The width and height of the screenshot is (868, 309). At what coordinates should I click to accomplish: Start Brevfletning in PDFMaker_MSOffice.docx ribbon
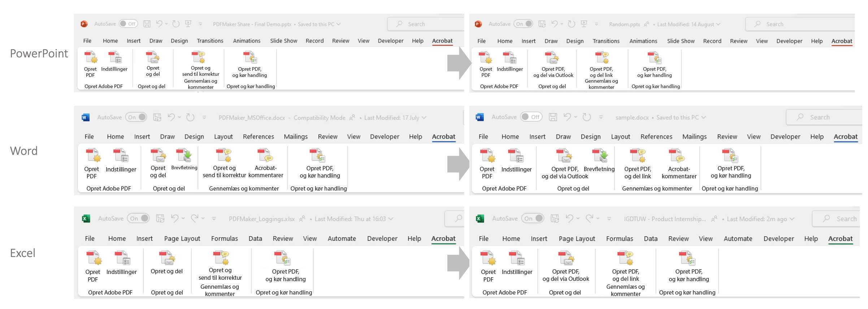click(184, 159)
